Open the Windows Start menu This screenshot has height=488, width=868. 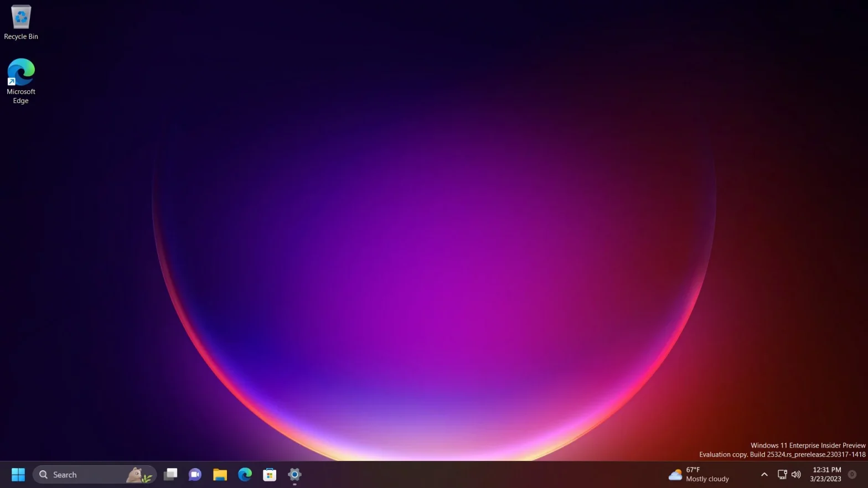18,475
